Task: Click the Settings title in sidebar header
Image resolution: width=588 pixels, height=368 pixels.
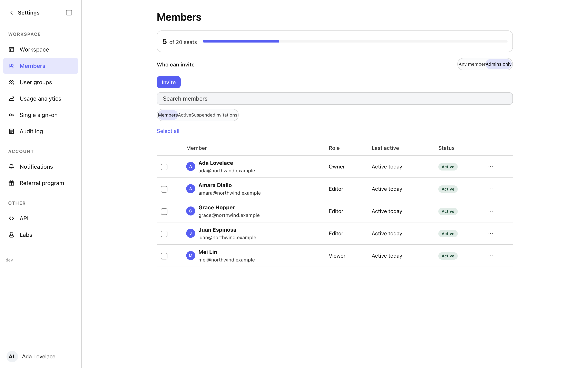Action: click(29, 13)
